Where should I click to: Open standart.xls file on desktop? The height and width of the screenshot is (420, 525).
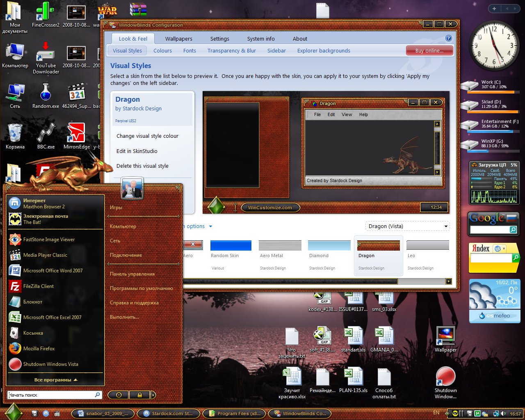click(x=353, y=340)
